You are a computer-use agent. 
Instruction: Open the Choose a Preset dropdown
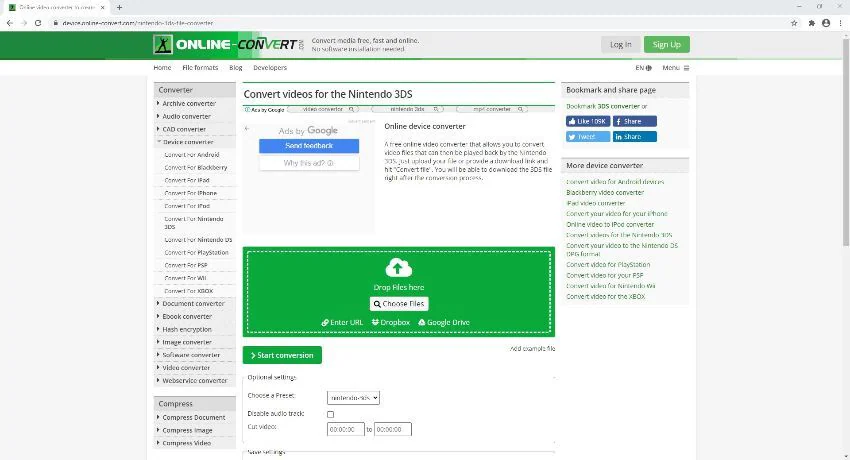(353, 398)
